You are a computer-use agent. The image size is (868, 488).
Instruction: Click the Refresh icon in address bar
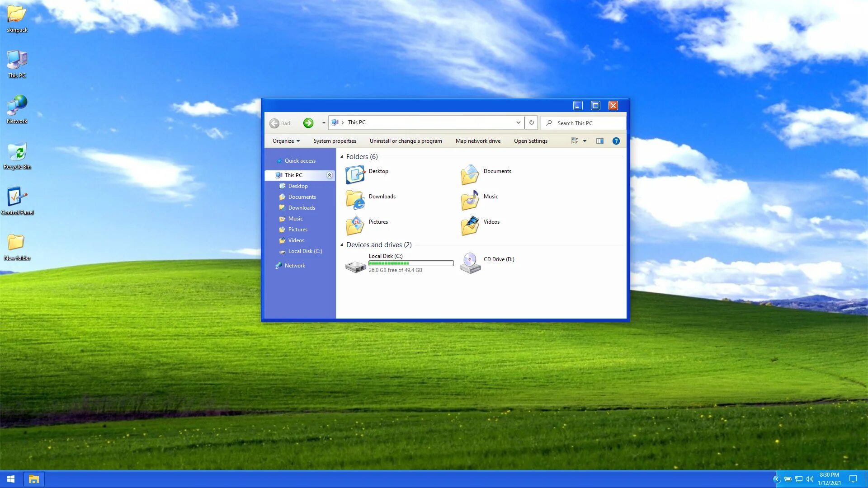click(531, 122)
